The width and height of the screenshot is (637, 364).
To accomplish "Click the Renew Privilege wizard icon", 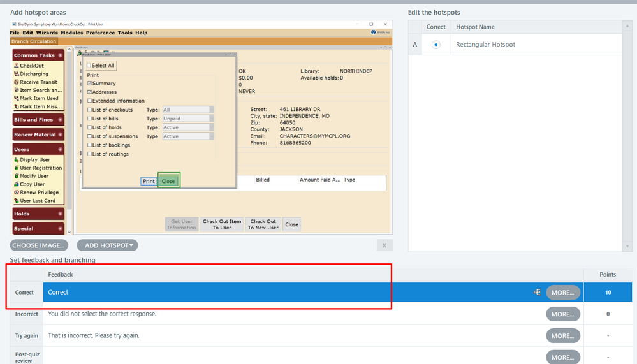I will coord(16,193).
